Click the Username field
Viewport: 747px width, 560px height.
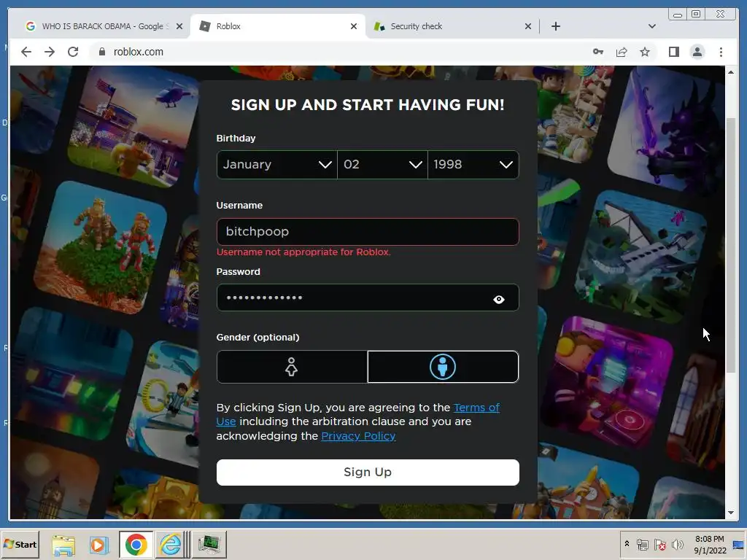(x=368, y=232)
